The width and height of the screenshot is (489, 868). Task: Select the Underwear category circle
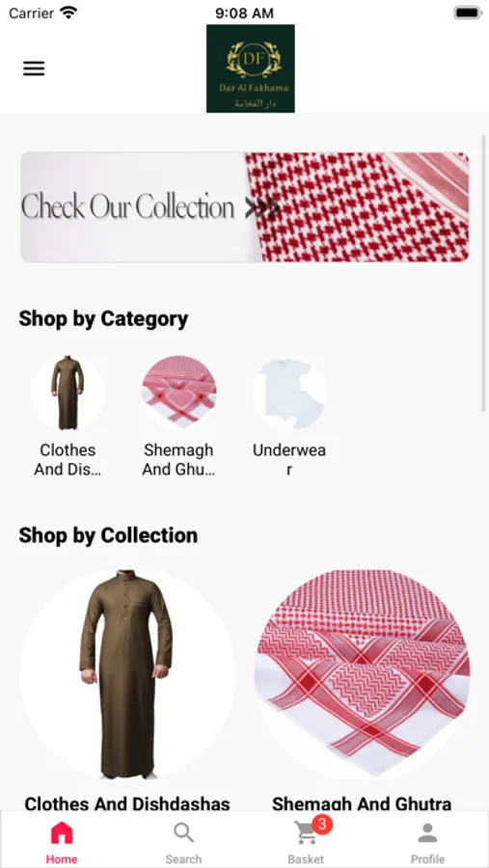[289, 393]
